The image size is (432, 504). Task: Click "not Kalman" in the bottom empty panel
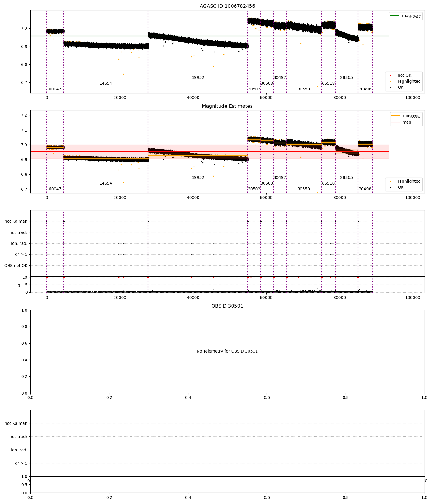(x=16, y=423)
